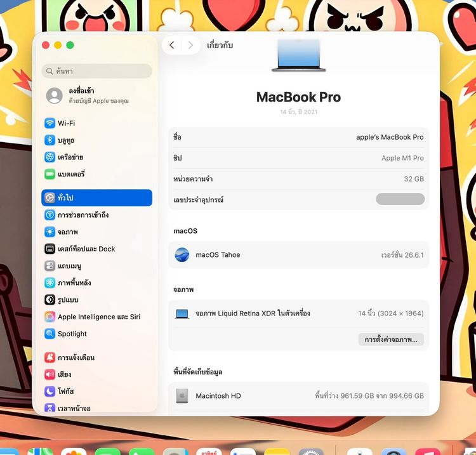
Task: Click the hidden serial number field
Action: pyautogui.click(x=400, y=199)
